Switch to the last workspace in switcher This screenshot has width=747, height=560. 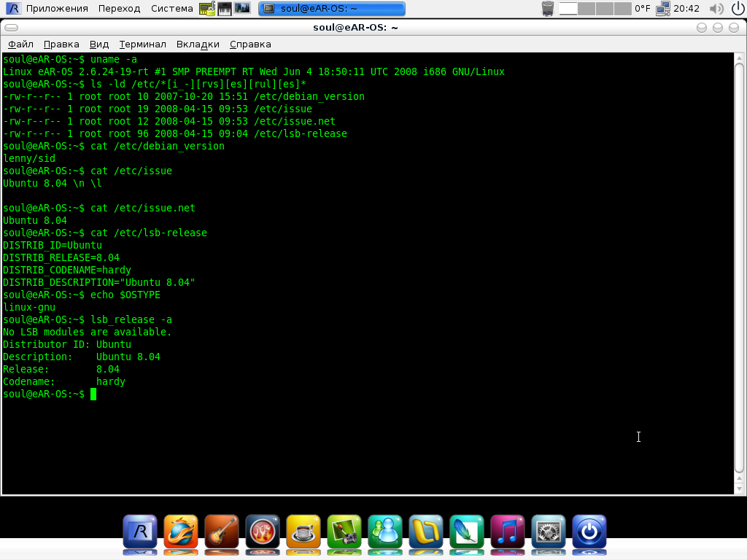623,9
